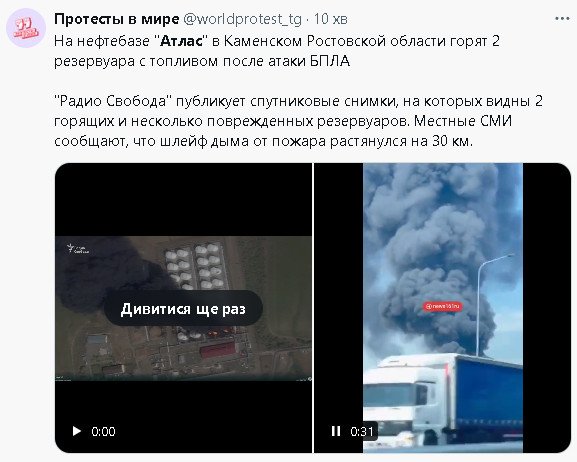Pause the smoke plume video
The width and height of the screenshot is (577, 462).
coord(336,431)
